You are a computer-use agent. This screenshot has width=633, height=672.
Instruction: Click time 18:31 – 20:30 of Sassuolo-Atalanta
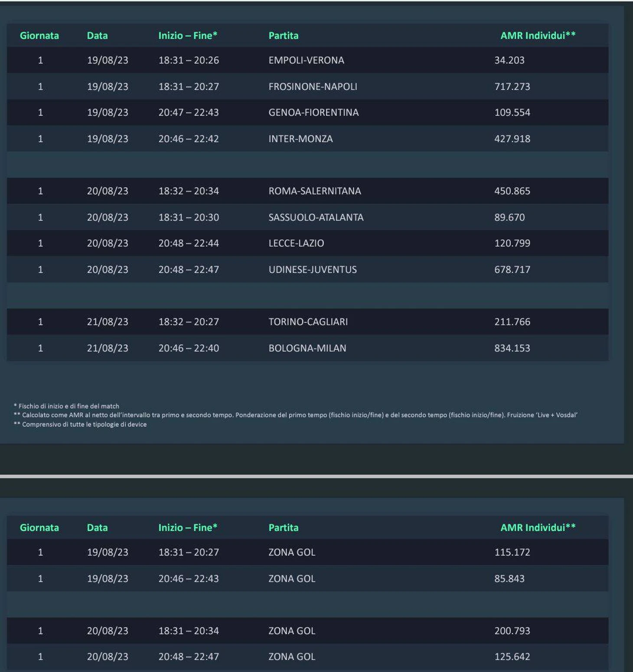[x=189, y=217]
